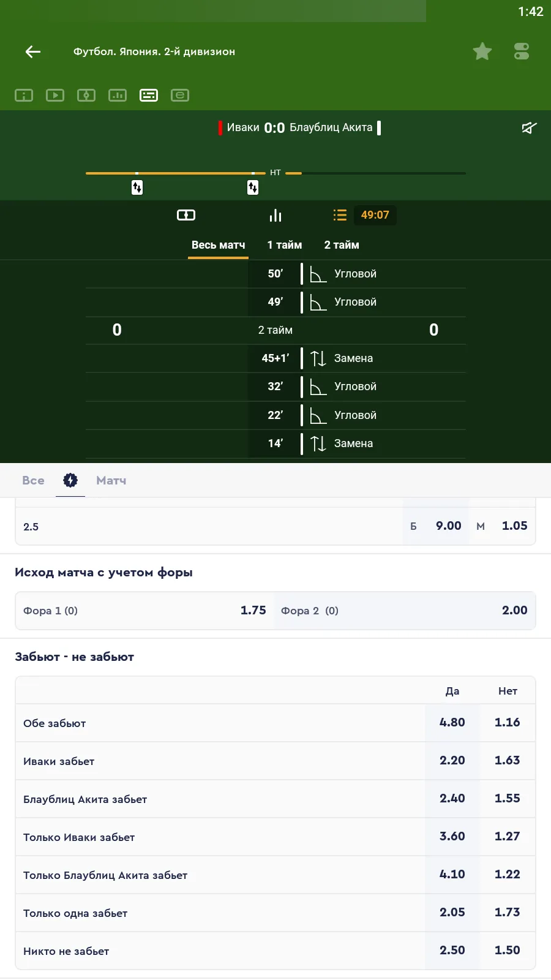
Task: Switch to the field tracker view icon
Action: tap(186, 215)
